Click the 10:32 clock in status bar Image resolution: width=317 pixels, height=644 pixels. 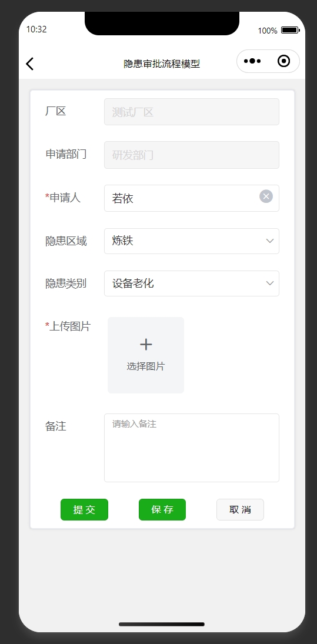tap(36, 29)
